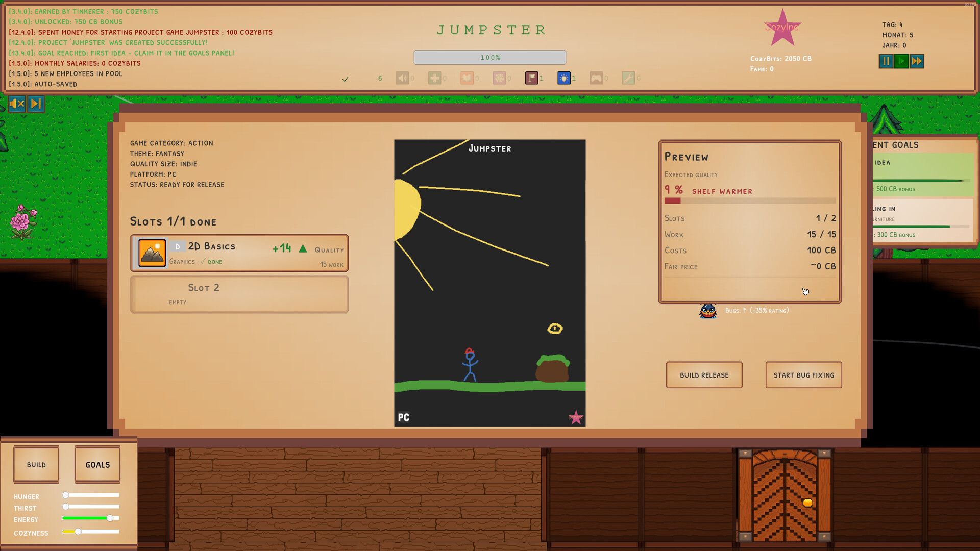
Task: Click the blue lightbulb idea icon
Action: tap(564, 78)
